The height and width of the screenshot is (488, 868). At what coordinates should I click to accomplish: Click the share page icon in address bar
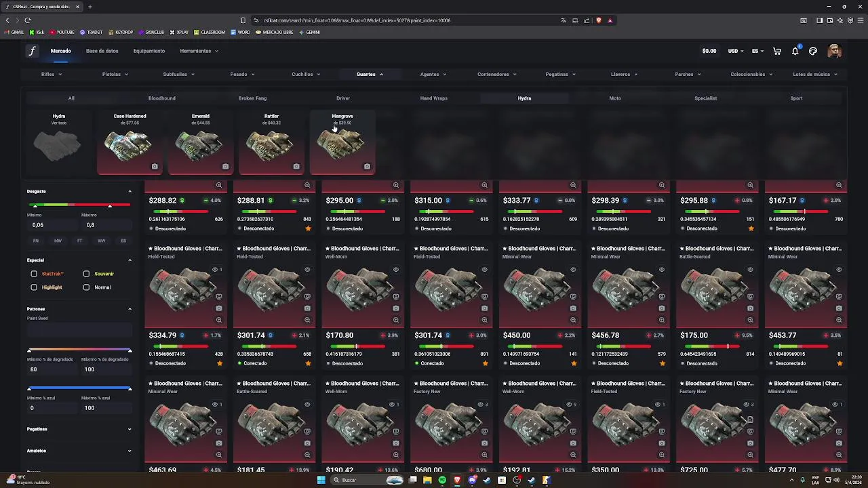tap(587, 20)
